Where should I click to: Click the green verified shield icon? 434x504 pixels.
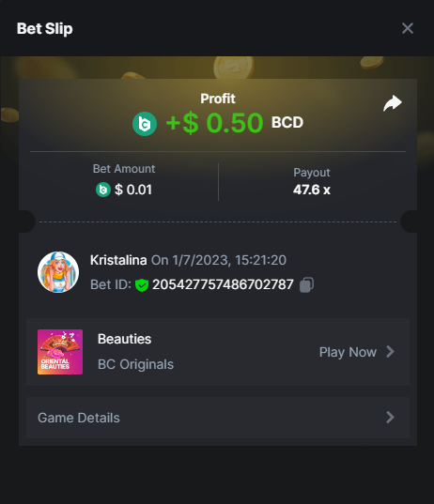click(x=142, y=285)
